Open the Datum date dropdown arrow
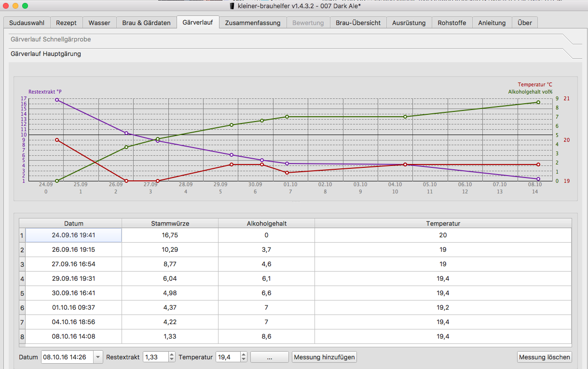588x369 pixels. click(98, 357)
